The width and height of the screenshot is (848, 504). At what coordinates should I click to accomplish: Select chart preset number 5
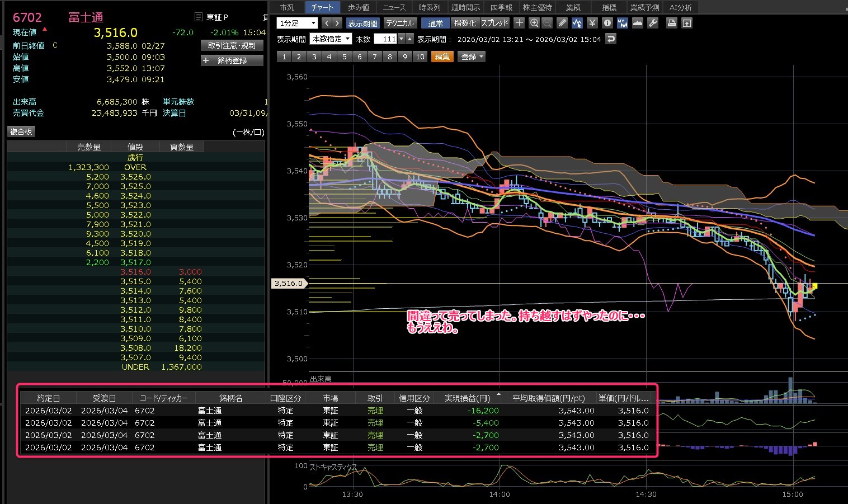[344, 56]
